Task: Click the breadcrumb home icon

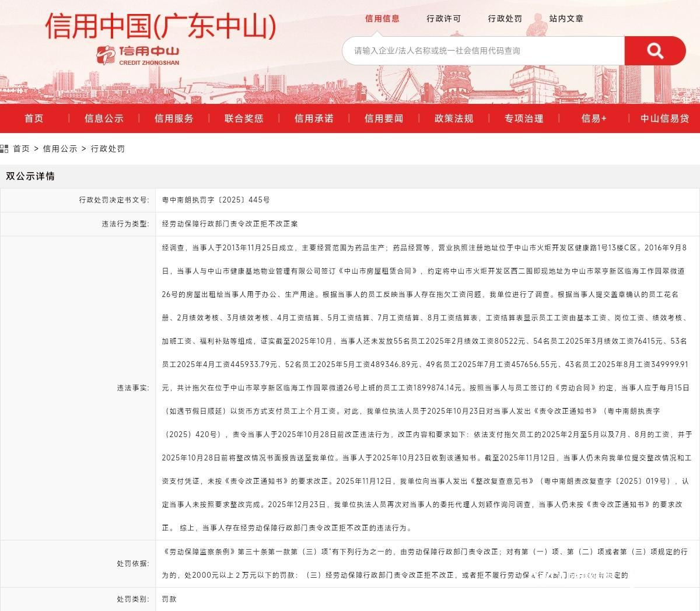Action: click(4, 149)
